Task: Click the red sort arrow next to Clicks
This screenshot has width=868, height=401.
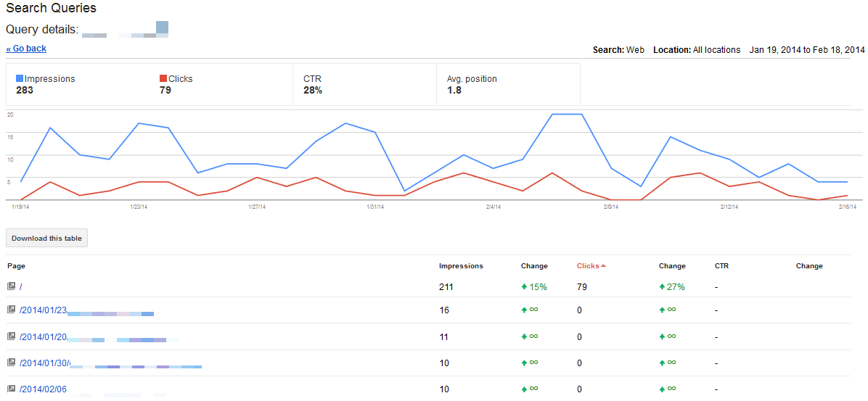Action: (x=603, y=266)
